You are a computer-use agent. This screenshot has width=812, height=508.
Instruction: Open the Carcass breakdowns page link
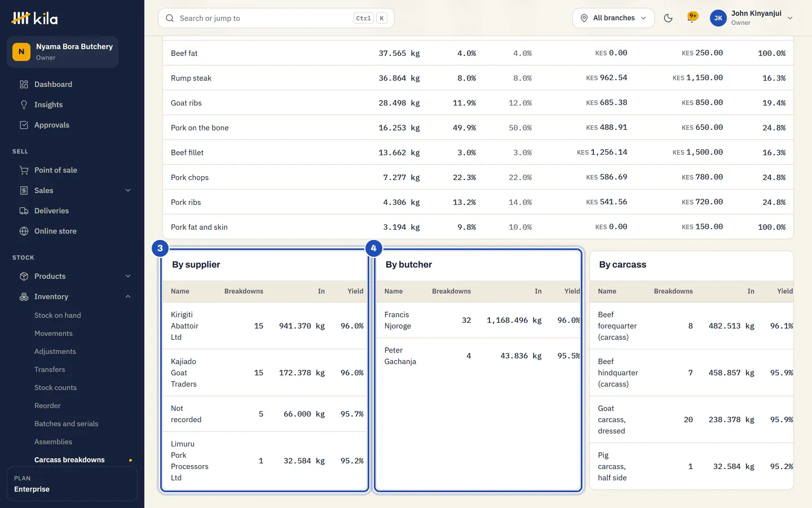(x=69, y=460)
